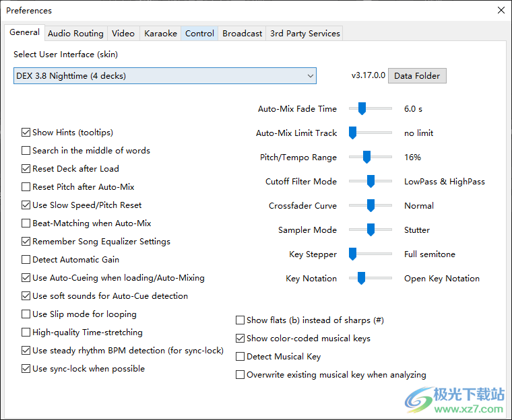Click the Auto-Mix Fade Time slider
This screenshot has height=420, width=512.
pos(371,108)
